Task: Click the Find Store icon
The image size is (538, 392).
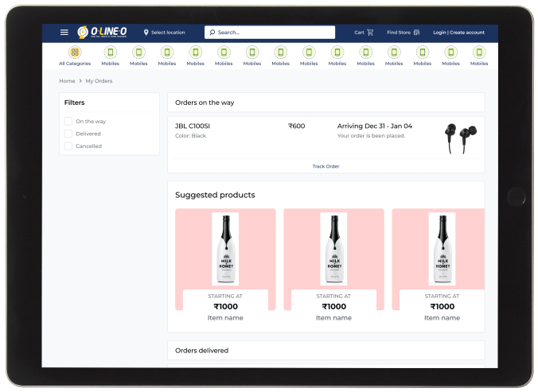Action: [416, 33]
